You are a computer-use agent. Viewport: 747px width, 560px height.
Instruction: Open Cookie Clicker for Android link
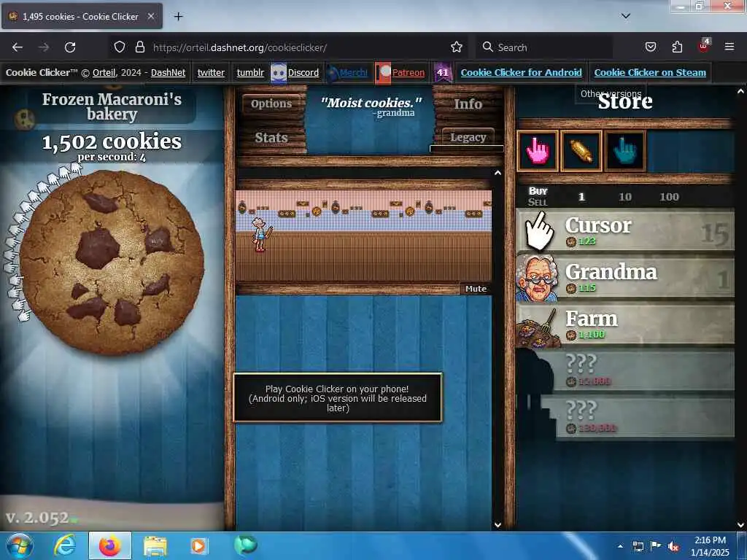tap(521, 72)
